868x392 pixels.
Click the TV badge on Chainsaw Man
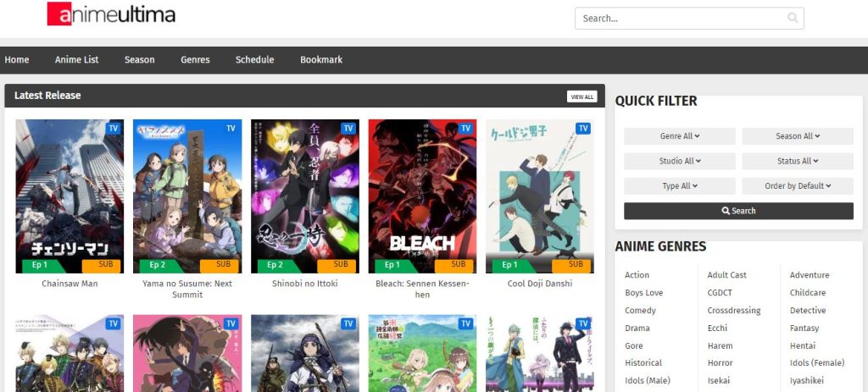114,129
